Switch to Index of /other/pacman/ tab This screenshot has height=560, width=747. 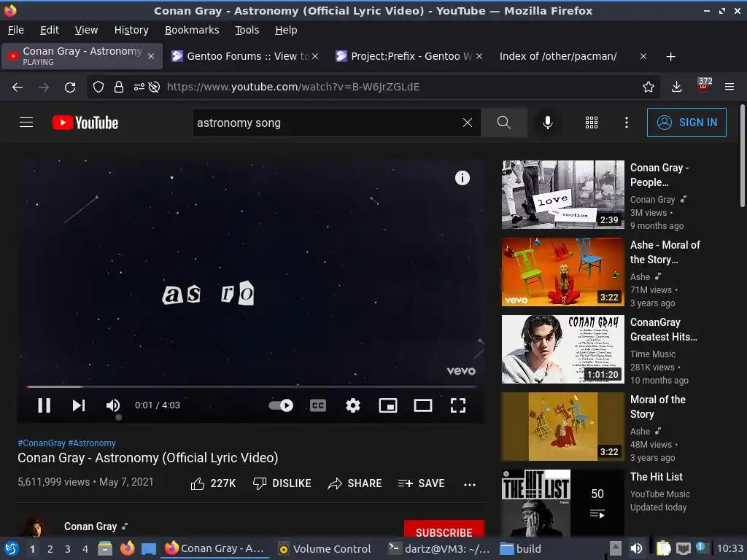point(572,56)
